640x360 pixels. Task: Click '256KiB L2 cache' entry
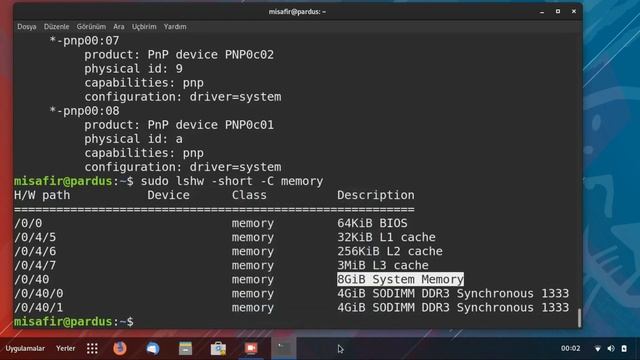390,251
